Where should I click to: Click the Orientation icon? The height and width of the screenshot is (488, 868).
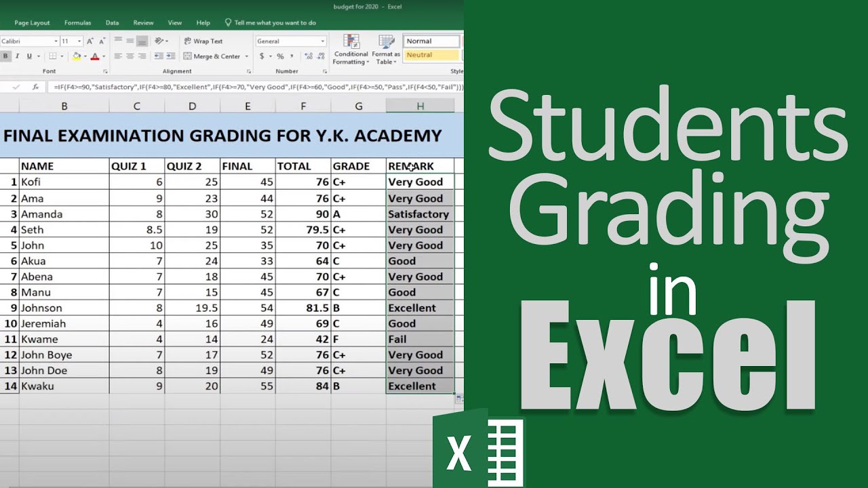[x=159, y=41]
